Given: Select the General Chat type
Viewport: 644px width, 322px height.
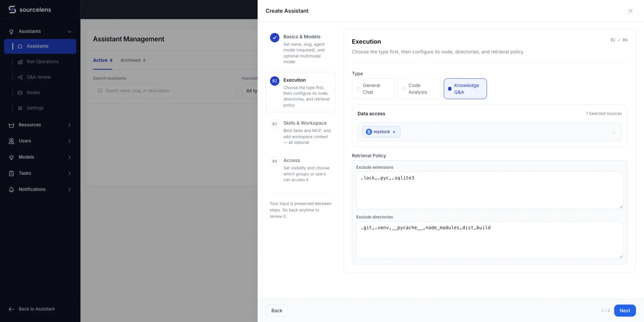Looking at the screenshot, I should click(x=374, y=89).
